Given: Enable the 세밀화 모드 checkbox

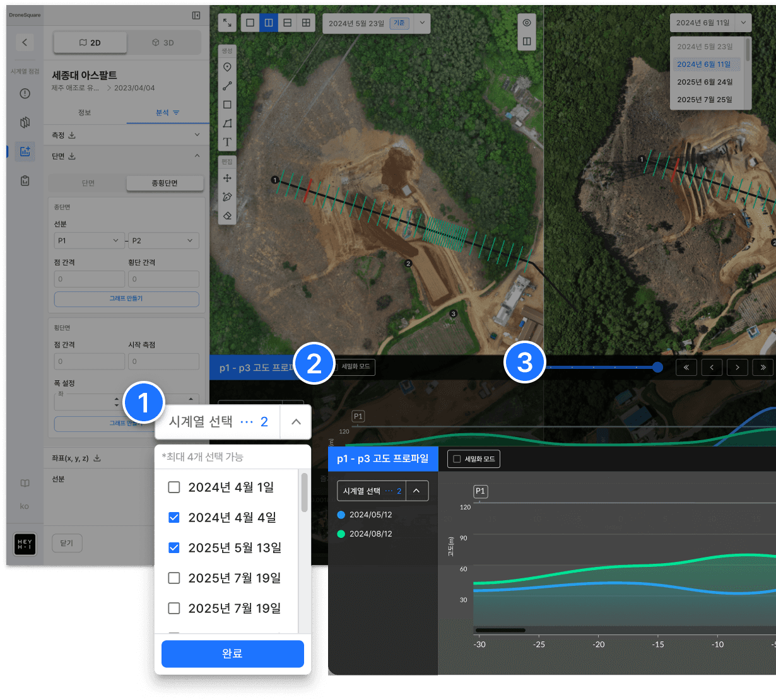Looking at the screenshot, I should click(457, 459).
